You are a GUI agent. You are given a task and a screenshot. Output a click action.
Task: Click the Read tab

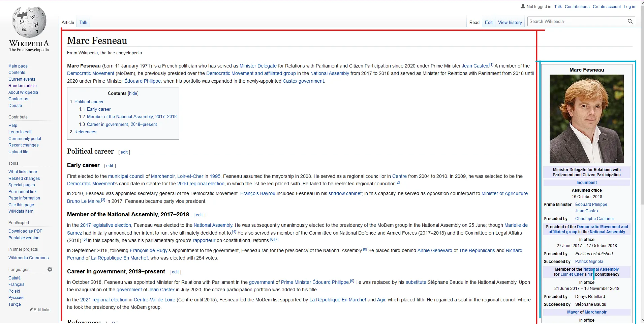474,22
